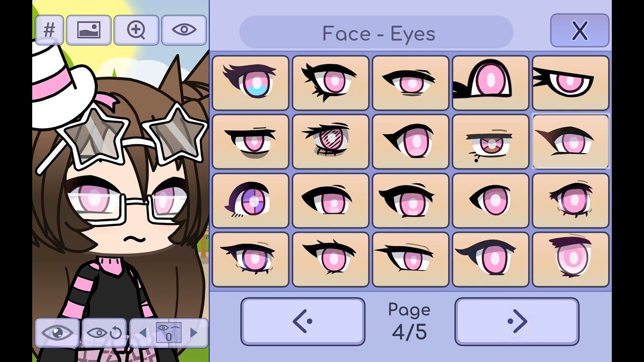Open the background image picker

pyautogui.click(x=89, y=30)
